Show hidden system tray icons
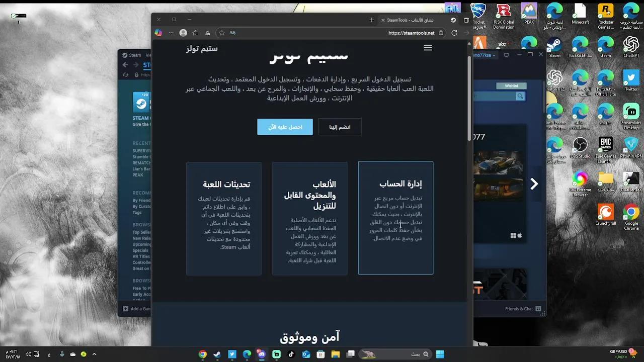Screen dimensions: 644x362 [94, 354]
